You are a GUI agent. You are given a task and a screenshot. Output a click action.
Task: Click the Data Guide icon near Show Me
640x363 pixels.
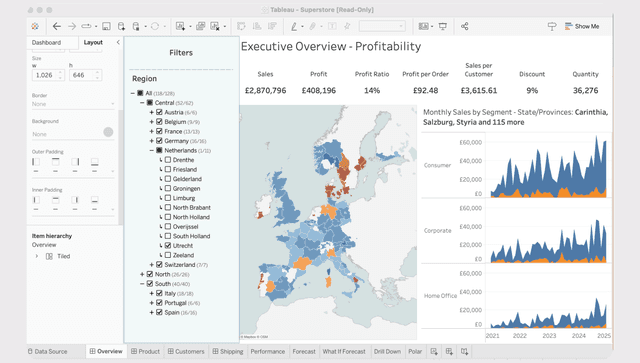[x=552, y=26]
